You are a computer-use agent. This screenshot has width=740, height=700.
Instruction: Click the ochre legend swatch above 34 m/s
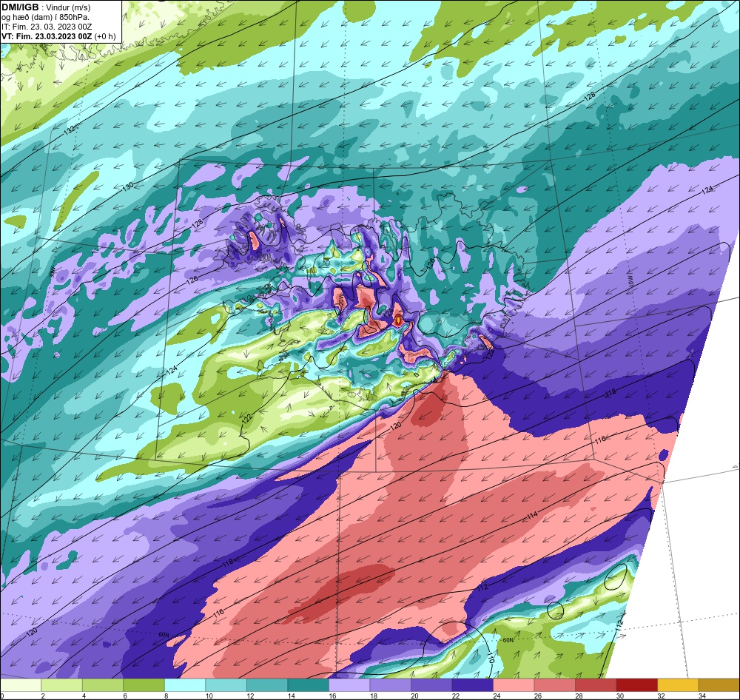(x=719, y=685)
